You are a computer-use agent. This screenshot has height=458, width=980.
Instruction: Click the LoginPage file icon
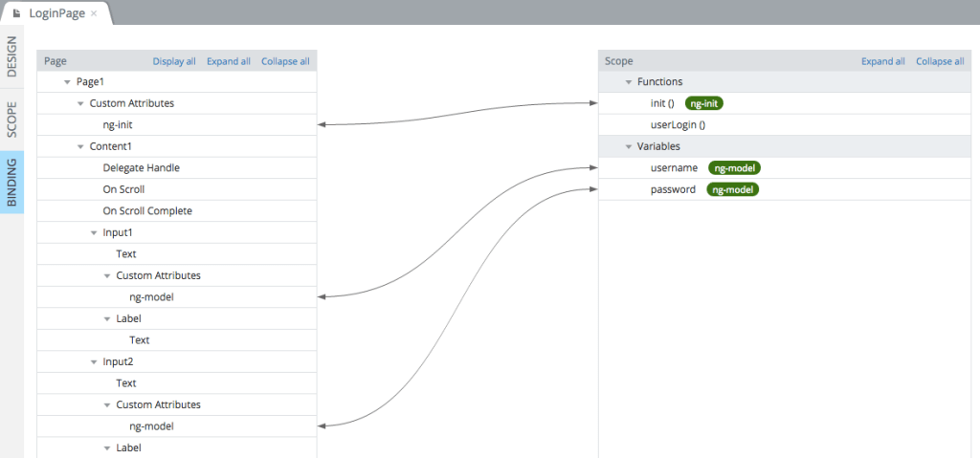click(16, 13)
